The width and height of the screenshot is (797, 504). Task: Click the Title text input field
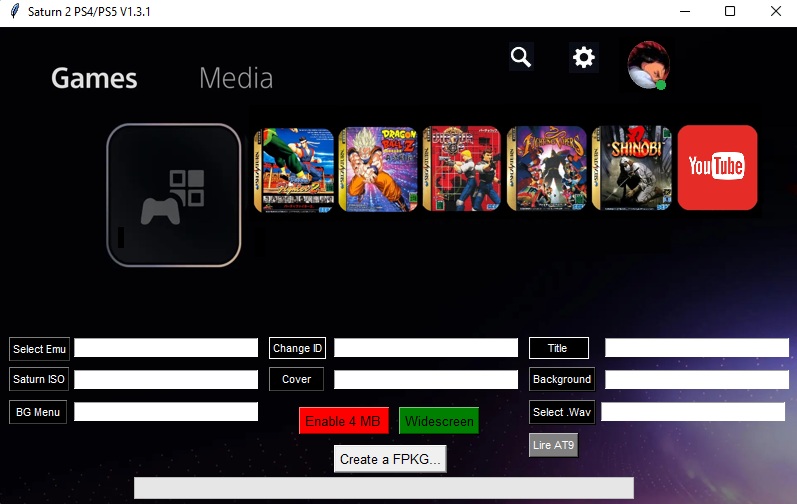pos(696,348)
